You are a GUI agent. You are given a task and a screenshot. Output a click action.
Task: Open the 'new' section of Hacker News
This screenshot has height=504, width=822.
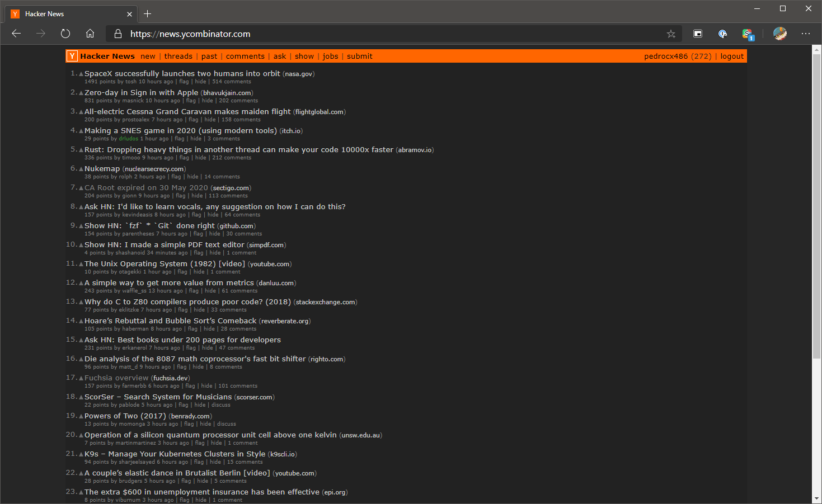(x=148, y=56)
